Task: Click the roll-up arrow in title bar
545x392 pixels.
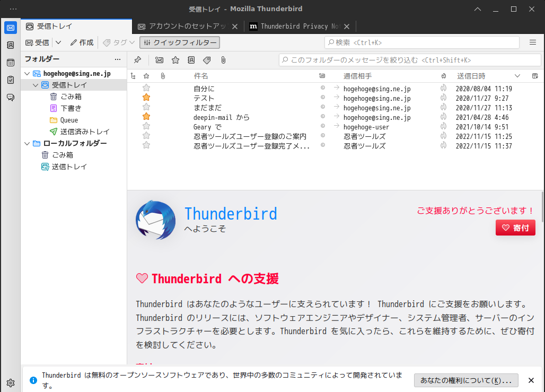Action: (x=478, y=9)
